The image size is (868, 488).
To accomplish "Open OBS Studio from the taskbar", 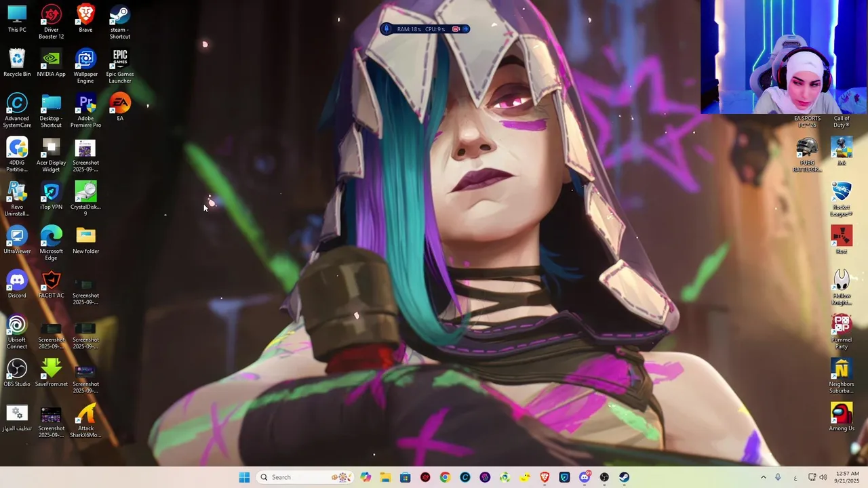I will point(604,477).
